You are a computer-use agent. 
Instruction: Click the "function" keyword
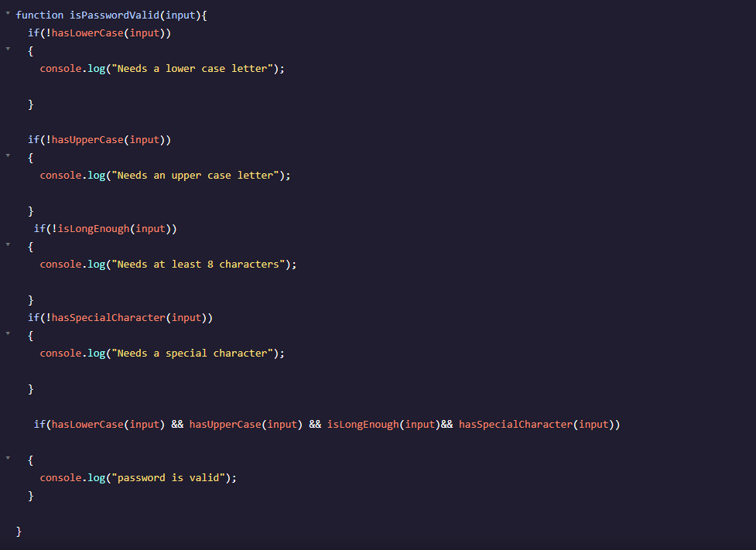point(39,15)
